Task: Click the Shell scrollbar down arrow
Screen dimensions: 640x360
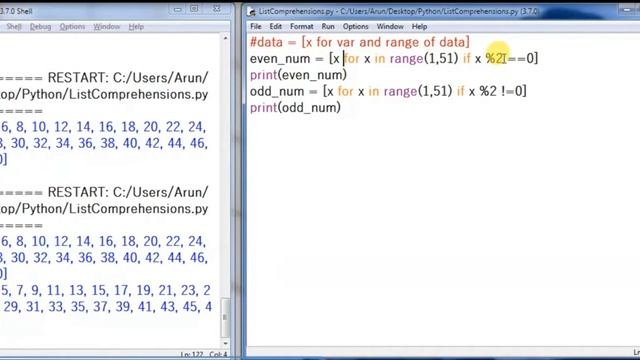Action: coord(225,344)
